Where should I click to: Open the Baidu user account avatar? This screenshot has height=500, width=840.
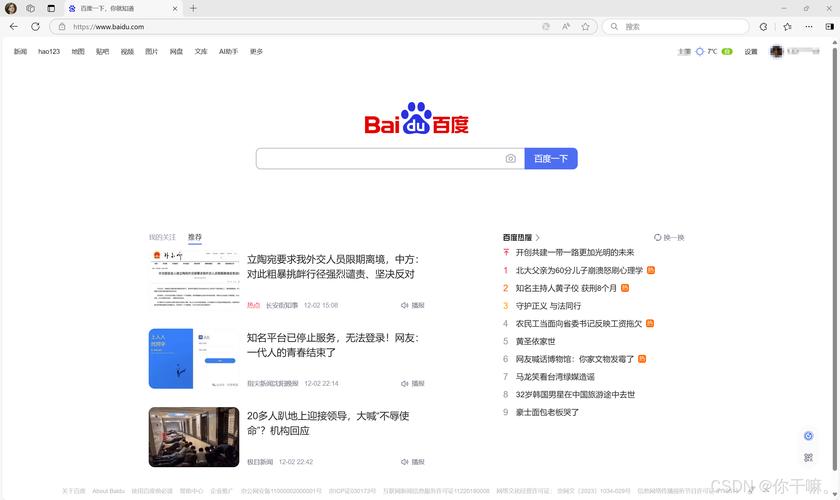[776, 51]
